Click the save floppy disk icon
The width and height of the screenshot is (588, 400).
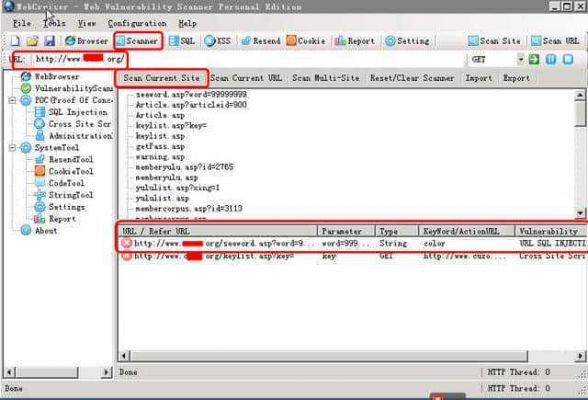click(x=50, y=40)
